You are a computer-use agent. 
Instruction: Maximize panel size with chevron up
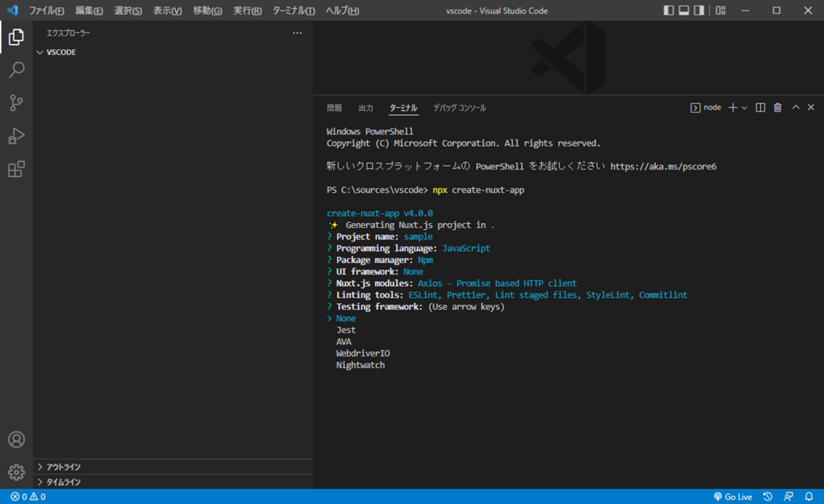pos(796,108)
